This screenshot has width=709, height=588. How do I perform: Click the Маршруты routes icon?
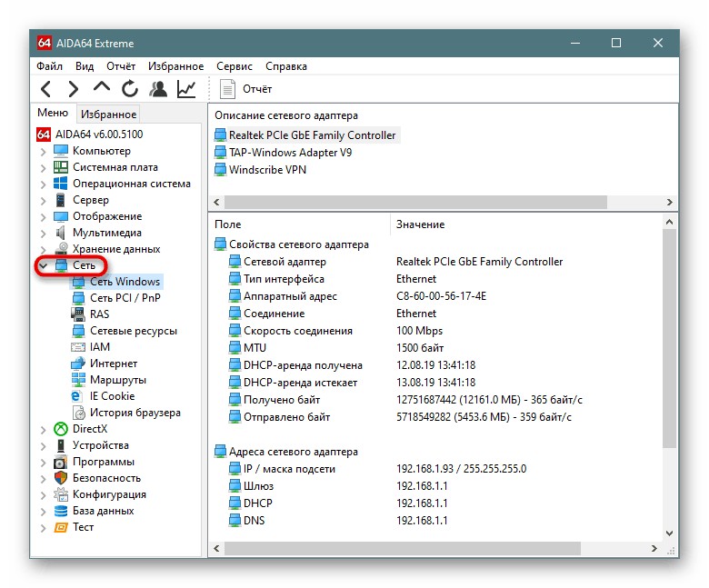click(x=78, y=380)
